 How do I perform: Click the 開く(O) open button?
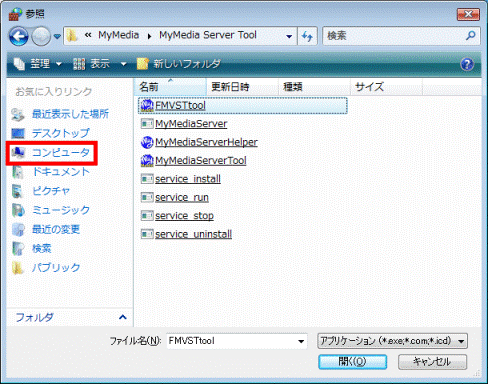tap(352, 362)
